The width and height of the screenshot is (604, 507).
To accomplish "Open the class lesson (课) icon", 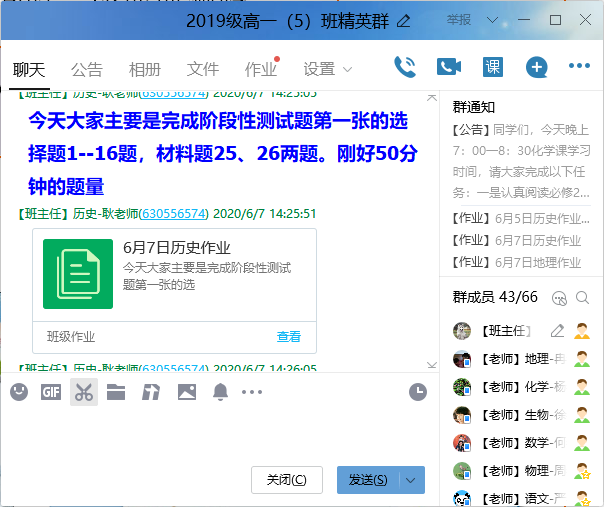I will 493,67.
